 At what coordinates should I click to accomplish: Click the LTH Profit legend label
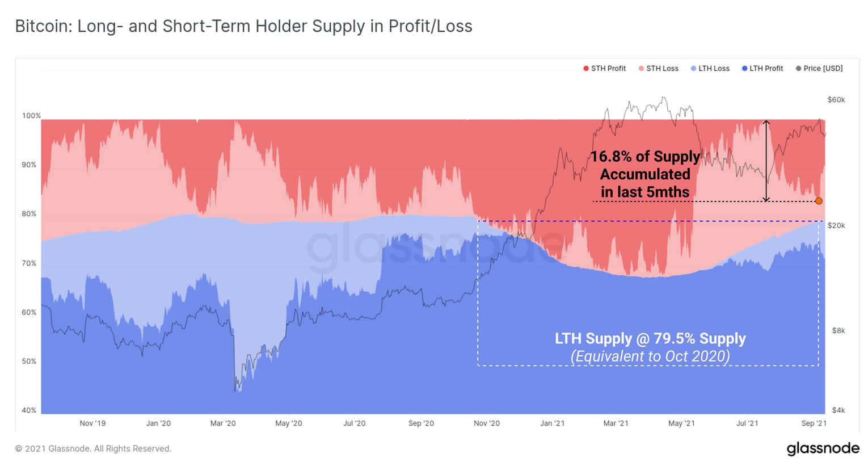pyautogui.click(x=766, y=68)
